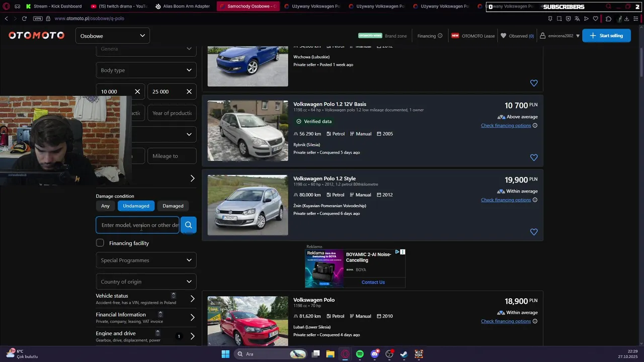Expand the Engine and drive section
The image size is (644, 362).
[x=146, y=336]
